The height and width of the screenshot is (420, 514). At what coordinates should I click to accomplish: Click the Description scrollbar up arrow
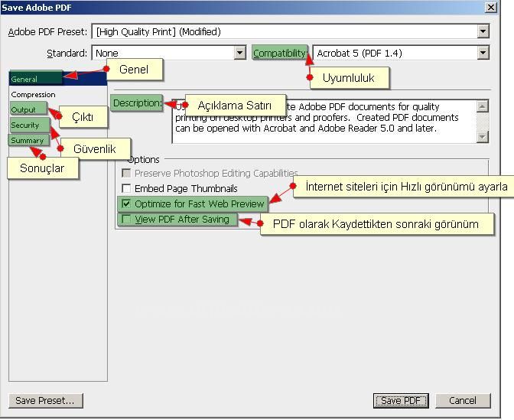tap(483, 106)
